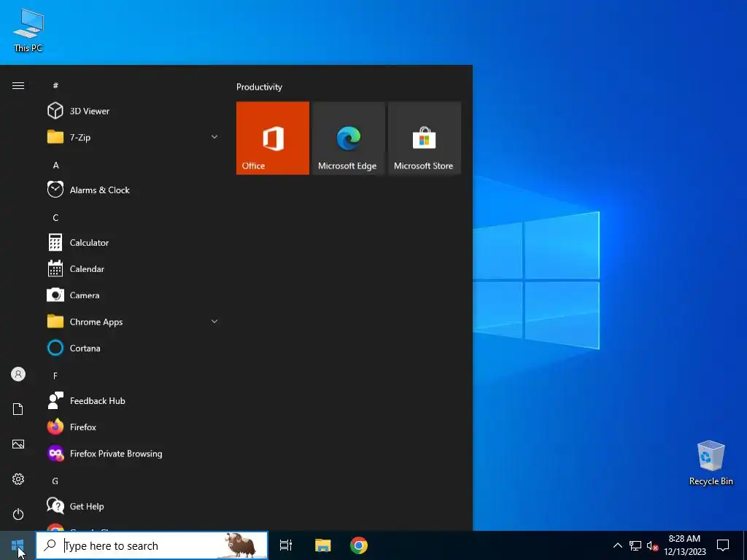
Task: Open Pictures from the Start sidebar
Action: [x=18, y=444]
